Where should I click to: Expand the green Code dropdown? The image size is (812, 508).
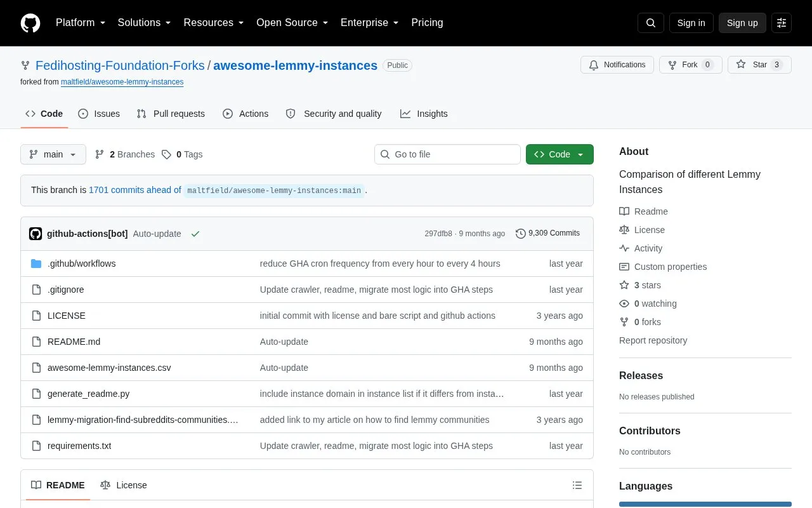click(x=560, y=154)
